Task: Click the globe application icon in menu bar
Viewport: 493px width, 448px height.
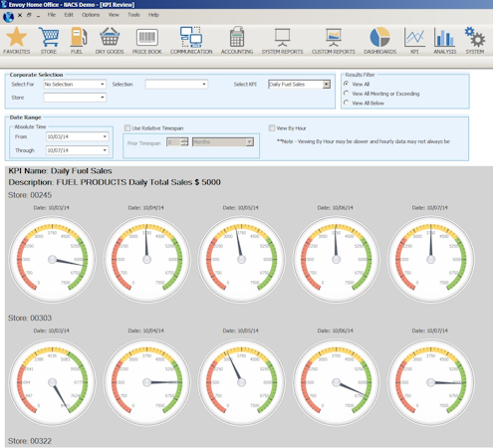Action: 8,16
